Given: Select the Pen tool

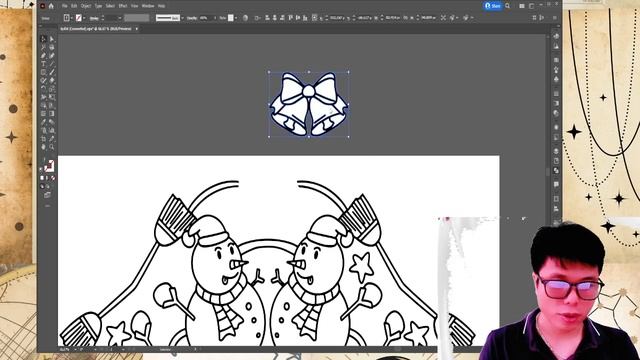Looking at the screenshot, I should coord(44,56).
